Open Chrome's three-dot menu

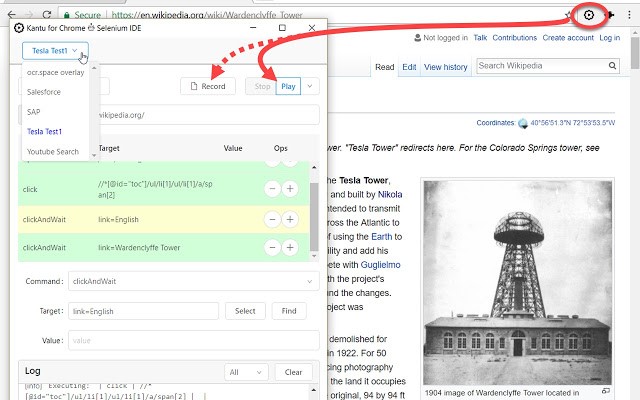pyautogui.click(x=627, y=15)
